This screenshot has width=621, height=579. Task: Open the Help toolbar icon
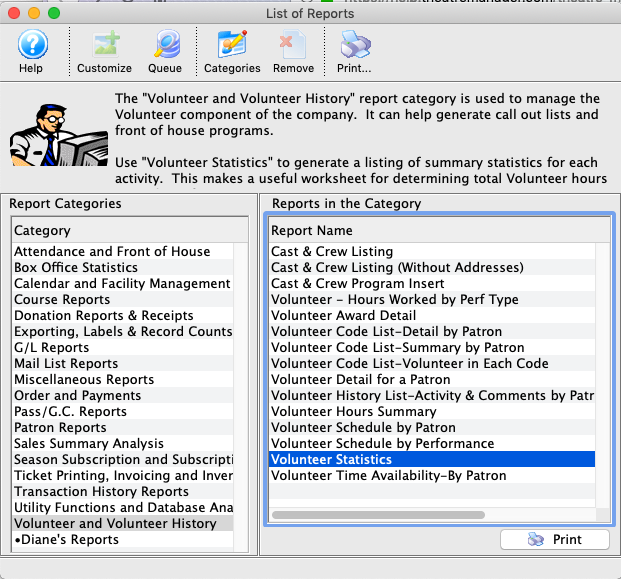tap(32, 51)
